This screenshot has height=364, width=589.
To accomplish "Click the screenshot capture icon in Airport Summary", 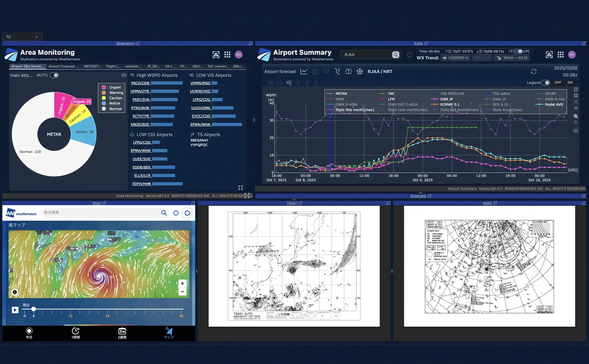I will click(x=549, y=55).
